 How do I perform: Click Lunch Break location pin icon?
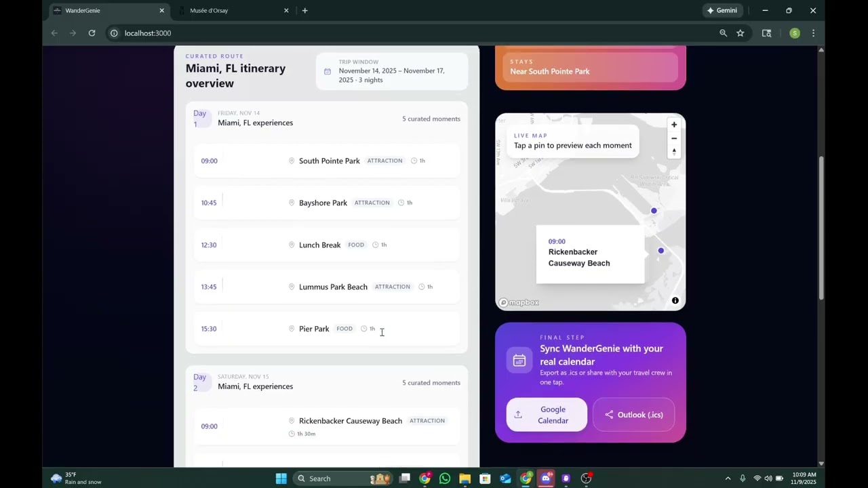[x=292, y=245]
